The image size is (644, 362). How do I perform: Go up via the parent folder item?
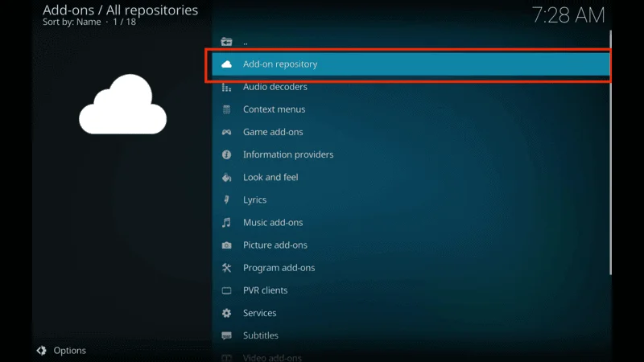pyautogui.click(x=245, y=42)
